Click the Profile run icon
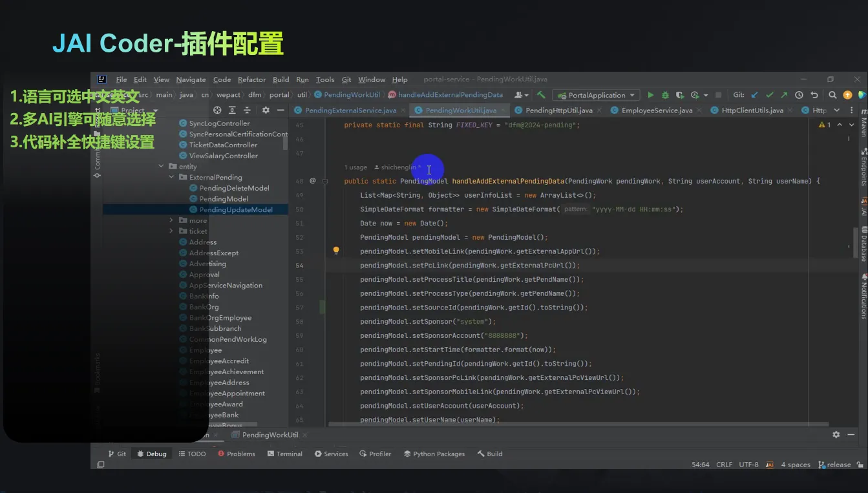This screenshot has height=493, width=868. (695, 95)
